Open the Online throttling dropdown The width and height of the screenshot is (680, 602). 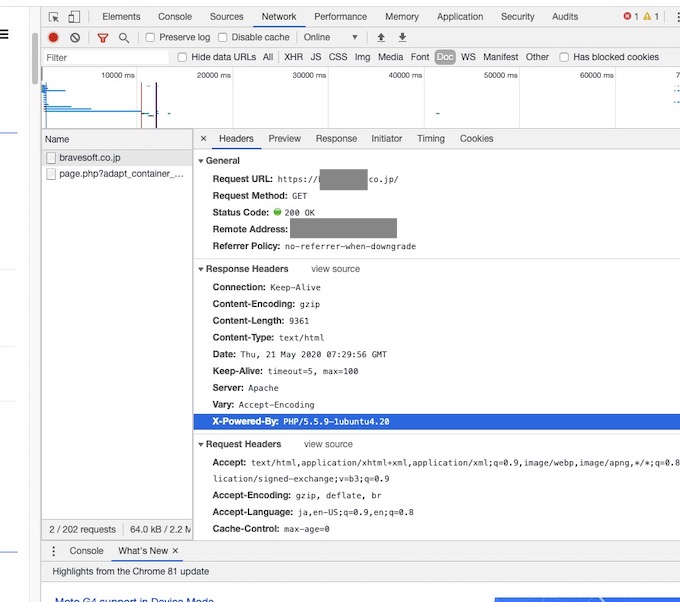[330, 37]
